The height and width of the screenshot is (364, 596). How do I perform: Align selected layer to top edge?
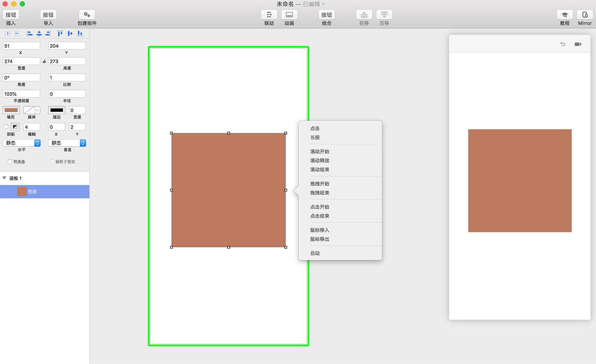coord(60,33)
